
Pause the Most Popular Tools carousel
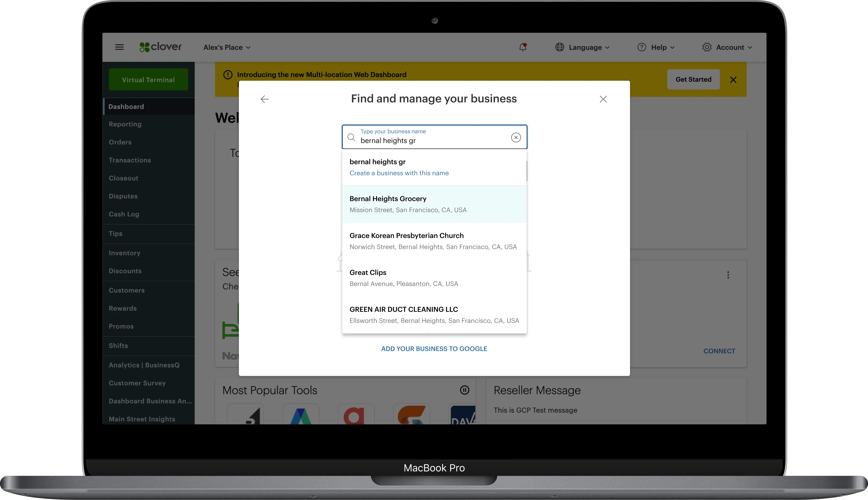(464, 390)
